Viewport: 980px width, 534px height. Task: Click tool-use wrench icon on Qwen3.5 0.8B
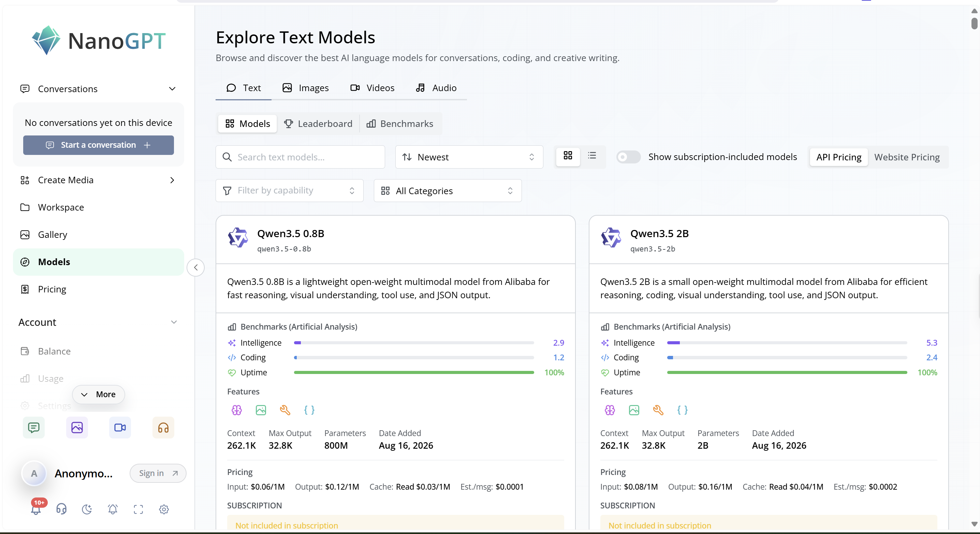(x=285, y=410)
